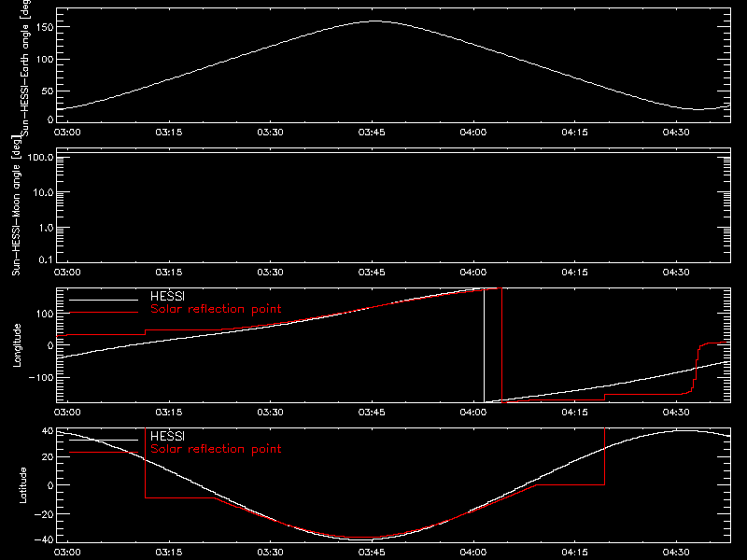Select the 0.1 tick on Moon angle plot
This screenshot has height=560, width=747.
(x=46, y=260)
